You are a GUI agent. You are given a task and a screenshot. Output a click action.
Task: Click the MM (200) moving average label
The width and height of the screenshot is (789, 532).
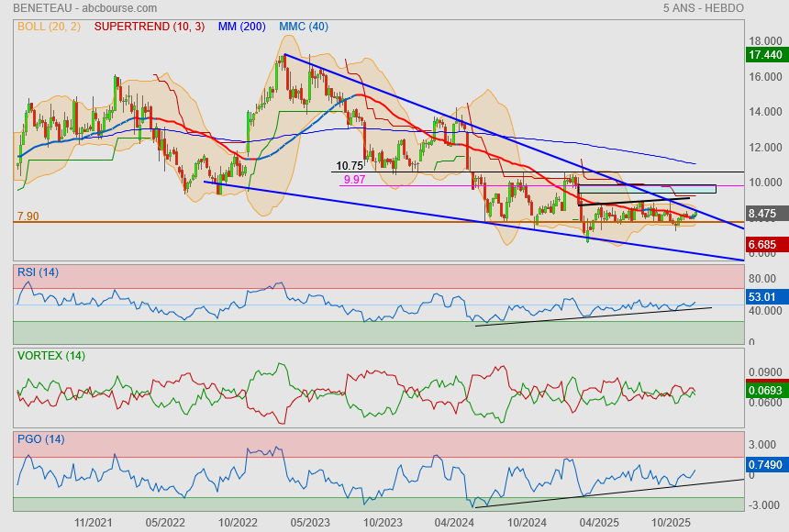point(242,27)
